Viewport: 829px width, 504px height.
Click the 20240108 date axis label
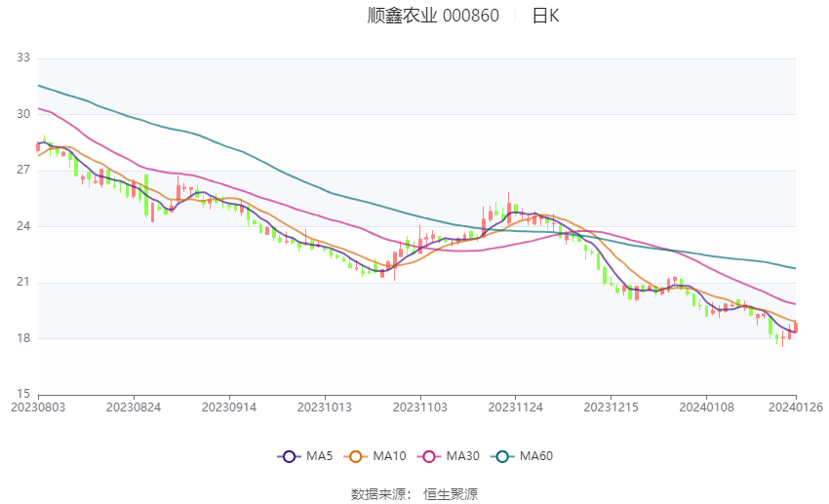pos(707,407)
